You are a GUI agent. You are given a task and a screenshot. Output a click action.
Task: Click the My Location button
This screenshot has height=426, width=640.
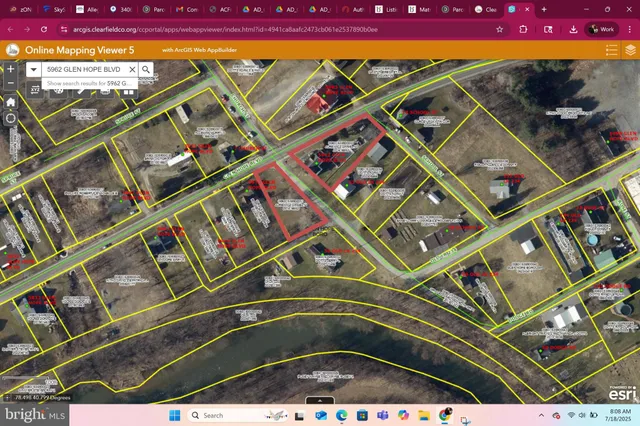[x=10, y=118]
